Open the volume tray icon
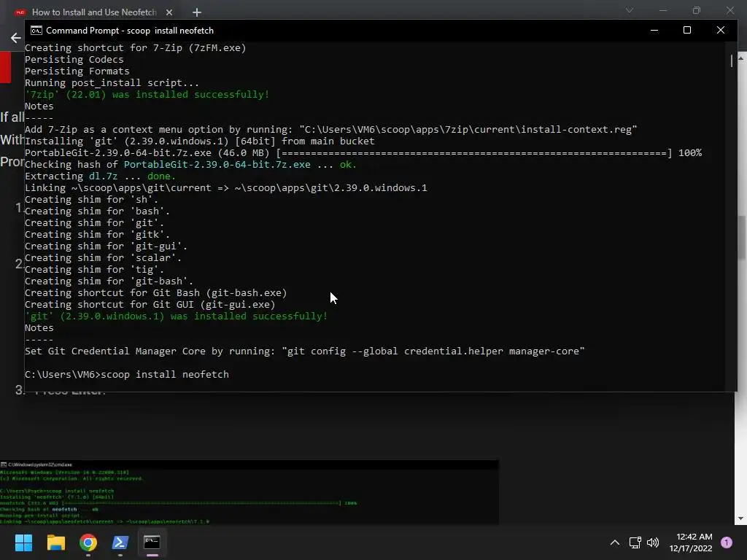747x560 pixels. [653, 542]
